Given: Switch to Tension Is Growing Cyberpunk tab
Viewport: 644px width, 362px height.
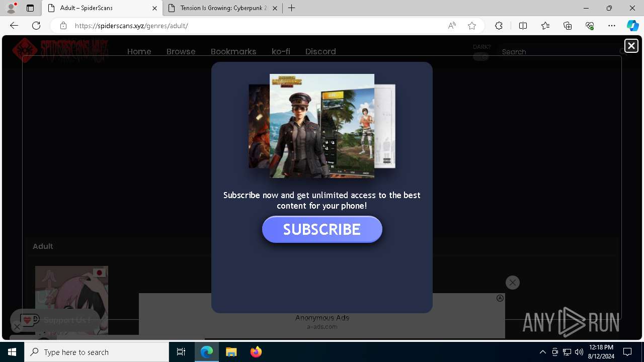Looking at the screenshot, I should click(x=223, y=8).
